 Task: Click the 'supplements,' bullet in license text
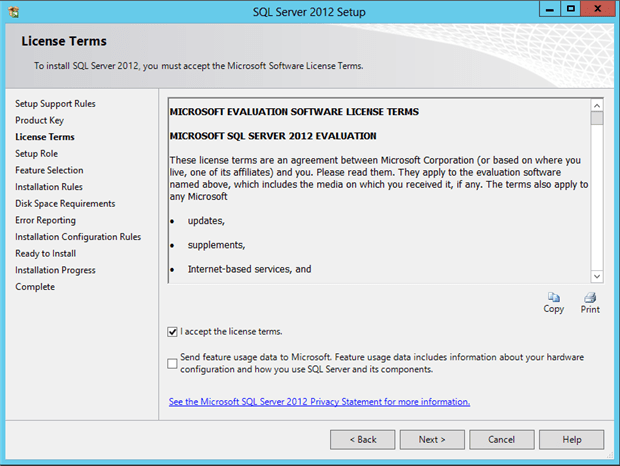tap(216, 245)
